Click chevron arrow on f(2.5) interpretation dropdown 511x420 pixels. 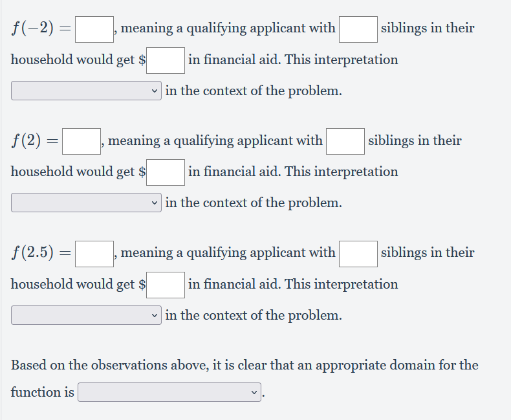155,315
